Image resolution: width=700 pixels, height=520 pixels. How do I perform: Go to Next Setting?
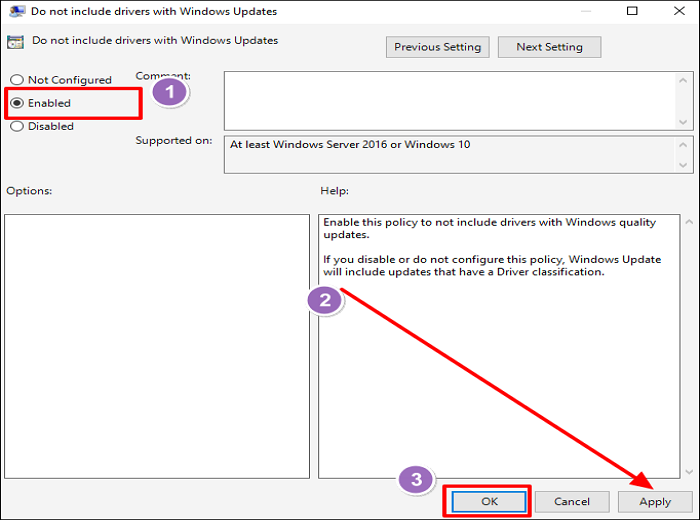(549, 47)
